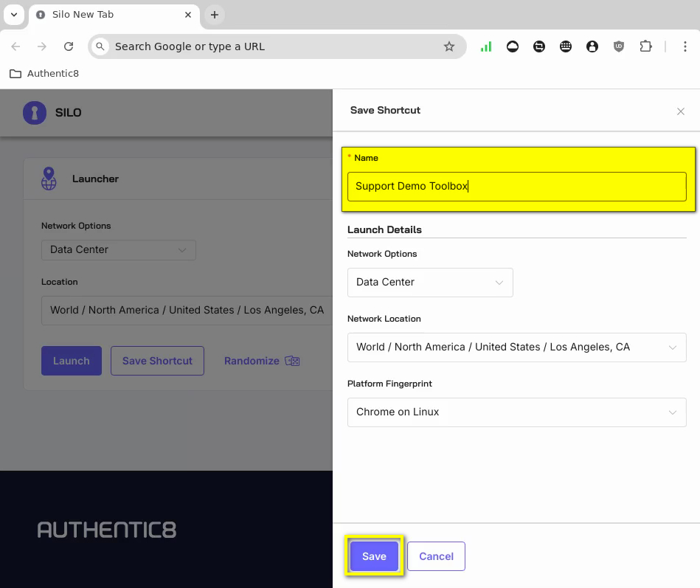
Task: Click the Network Location label
Action: click(384, 319)
